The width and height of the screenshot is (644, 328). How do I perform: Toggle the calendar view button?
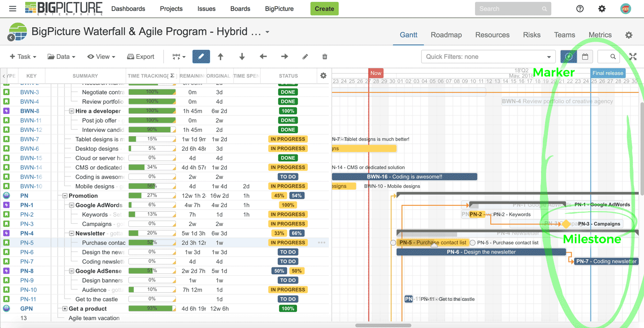[x=585, y=57]
